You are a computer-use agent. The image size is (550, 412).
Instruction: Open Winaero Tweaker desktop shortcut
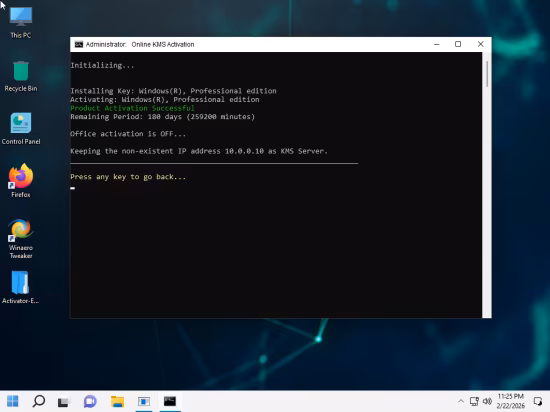pyautogui.click(x=21, y=239)
